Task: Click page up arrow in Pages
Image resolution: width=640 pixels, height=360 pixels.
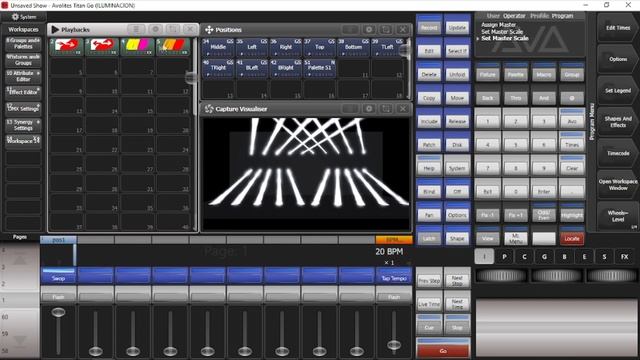Action: pos(20,260)
